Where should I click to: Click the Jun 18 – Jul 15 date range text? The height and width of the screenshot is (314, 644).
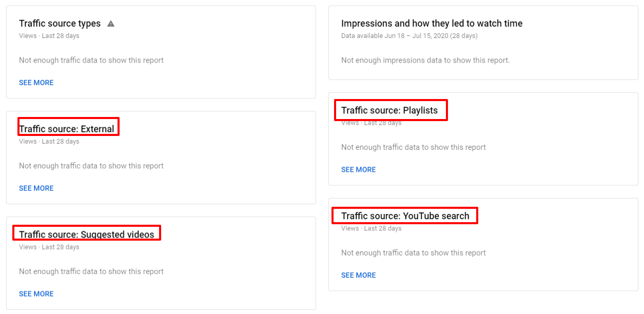(x=409, y=36)
